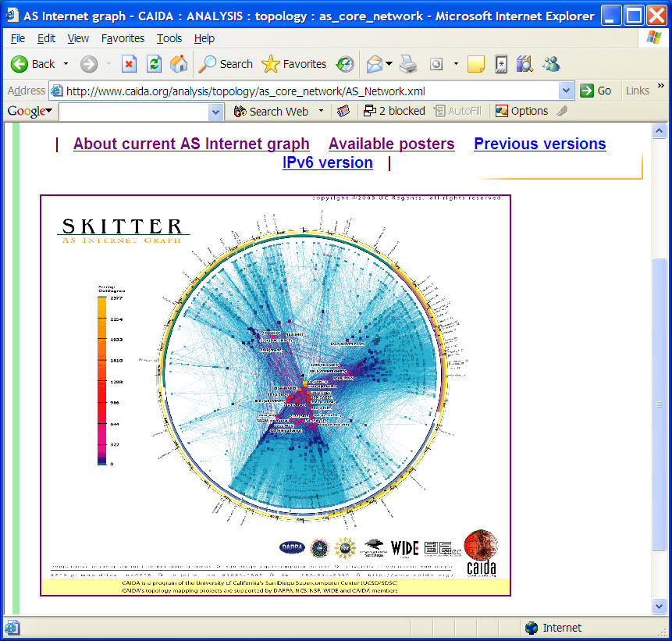Expand the address bar dropdown
Image resolution: width=672 pixels, height=641 pixels.
(566, 91)
